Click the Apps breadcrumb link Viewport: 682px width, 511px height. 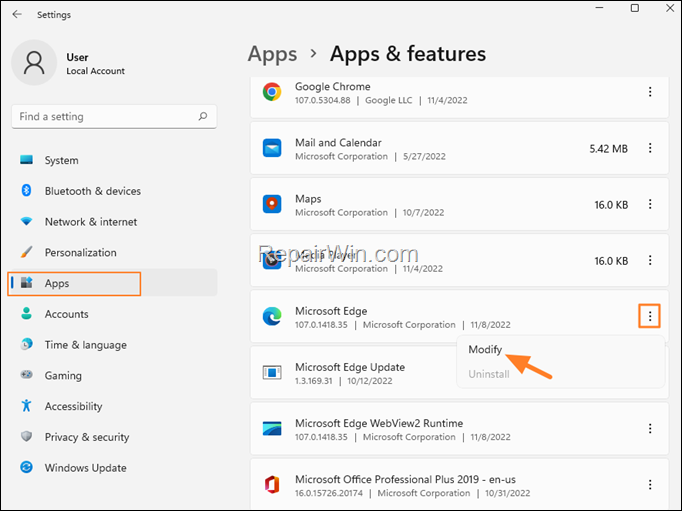tap(272, 54)
